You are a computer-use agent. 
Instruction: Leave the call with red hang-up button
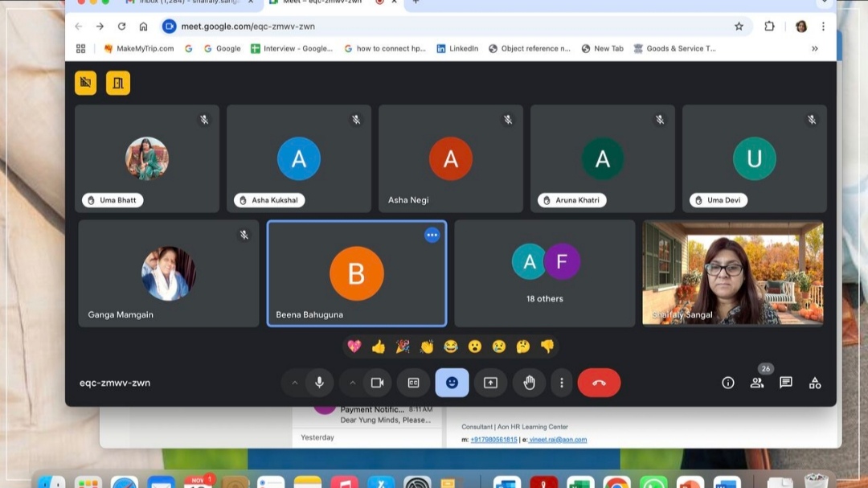point(599,383)
